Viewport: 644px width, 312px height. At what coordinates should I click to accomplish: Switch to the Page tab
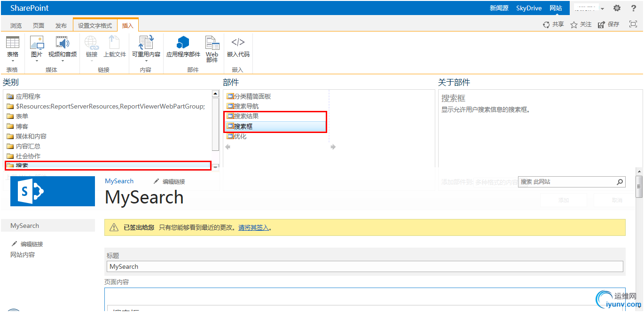39,26
